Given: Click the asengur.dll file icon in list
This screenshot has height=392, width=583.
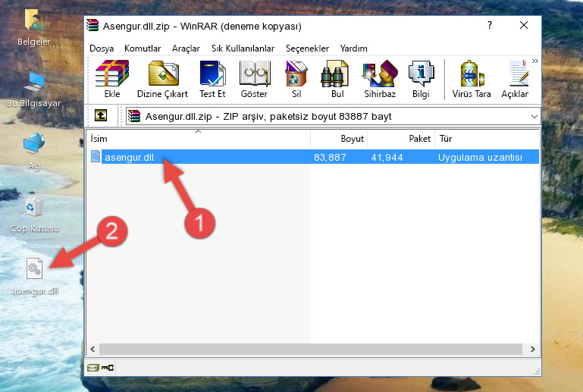Looking at the screenshot, I should [96, 157].
